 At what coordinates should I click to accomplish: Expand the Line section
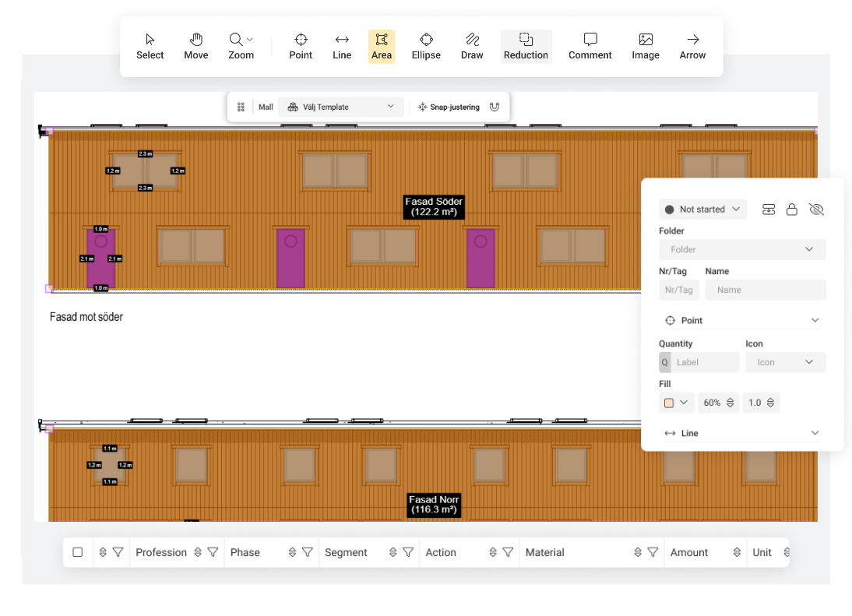click(x=742, y=433)
